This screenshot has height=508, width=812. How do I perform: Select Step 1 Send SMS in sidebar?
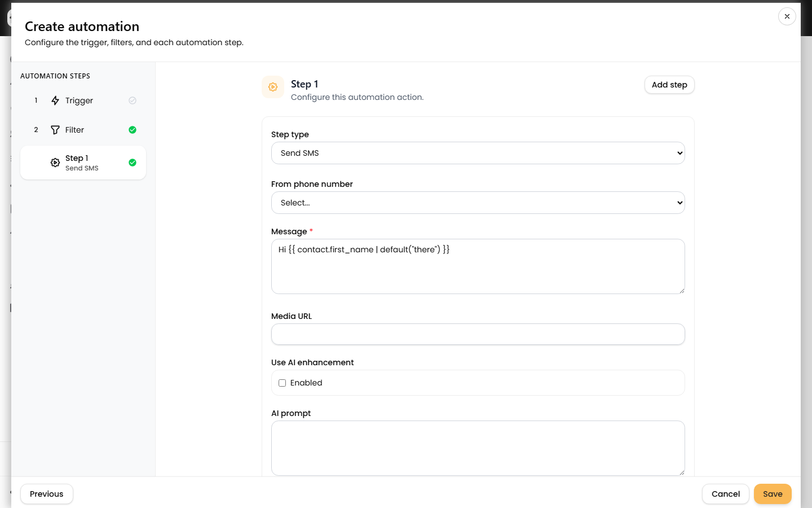(83, 163)
